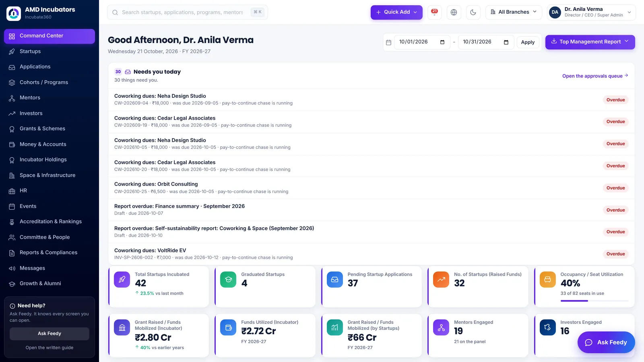The image size is (644, 362).
Task: Open Report overdue: Finance summary September 2026
Action: [x=371, y=210]
